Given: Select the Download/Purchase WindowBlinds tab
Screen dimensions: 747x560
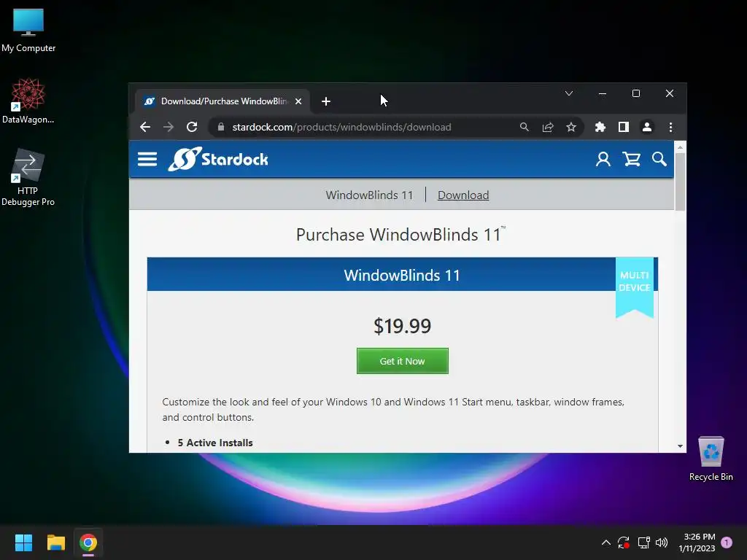Looking at the screenshot, I should pyautogui.click(x=222, y=101).
